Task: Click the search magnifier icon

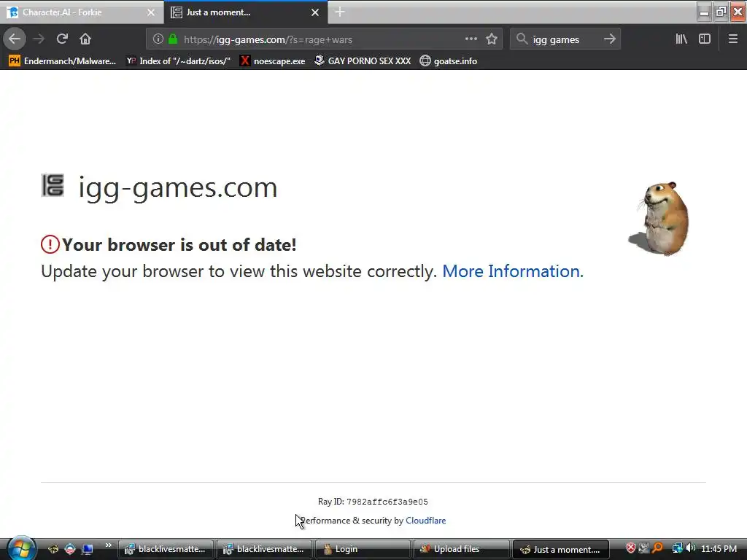Action: coord(522,39)
